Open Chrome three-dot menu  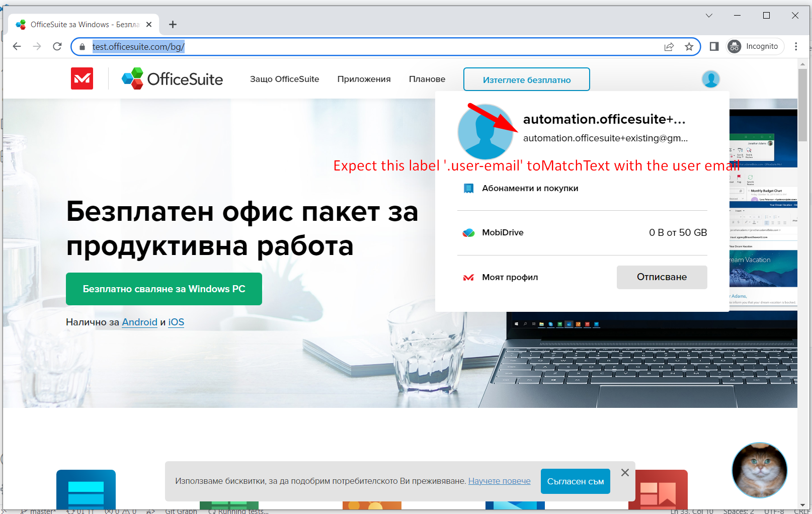(x=795, y=46)
